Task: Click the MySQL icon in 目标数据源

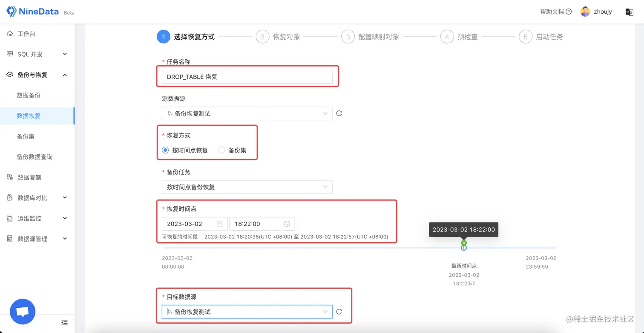Action: click(x=170, y=312)
